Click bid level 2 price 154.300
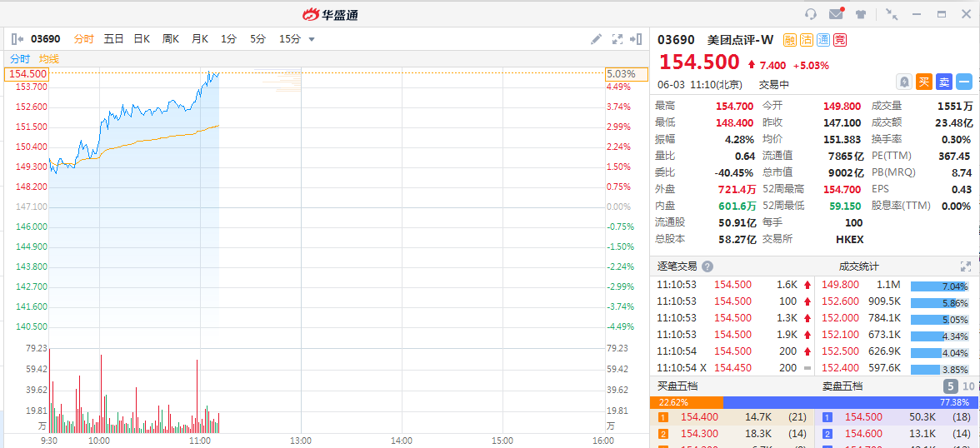The height and width of the screenshot is (448, 980). [699, 434]
